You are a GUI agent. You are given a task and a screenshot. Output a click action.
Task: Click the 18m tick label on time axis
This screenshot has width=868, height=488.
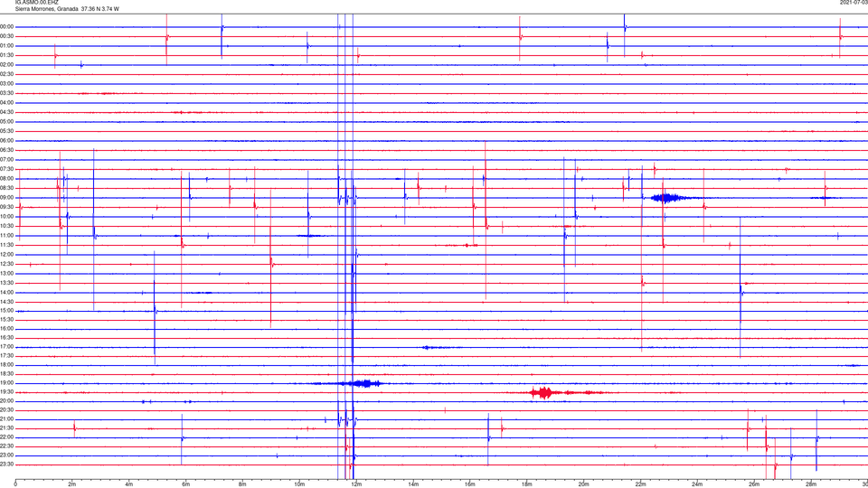tap(527, 484)
